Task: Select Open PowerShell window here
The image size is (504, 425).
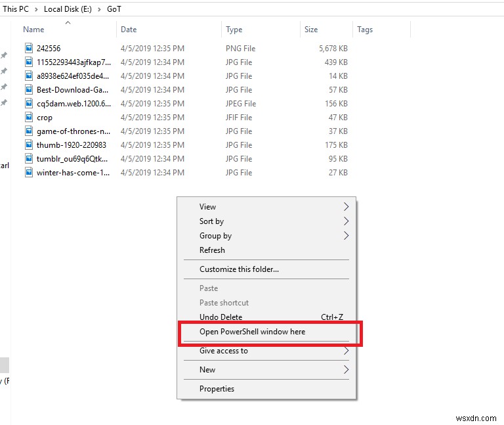Action: (266, 331)
